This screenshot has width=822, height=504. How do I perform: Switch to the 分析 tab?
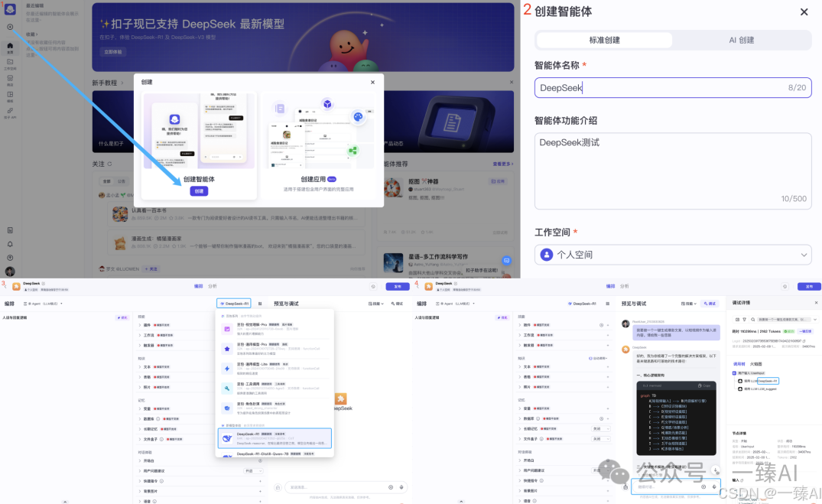coord(212,286)
